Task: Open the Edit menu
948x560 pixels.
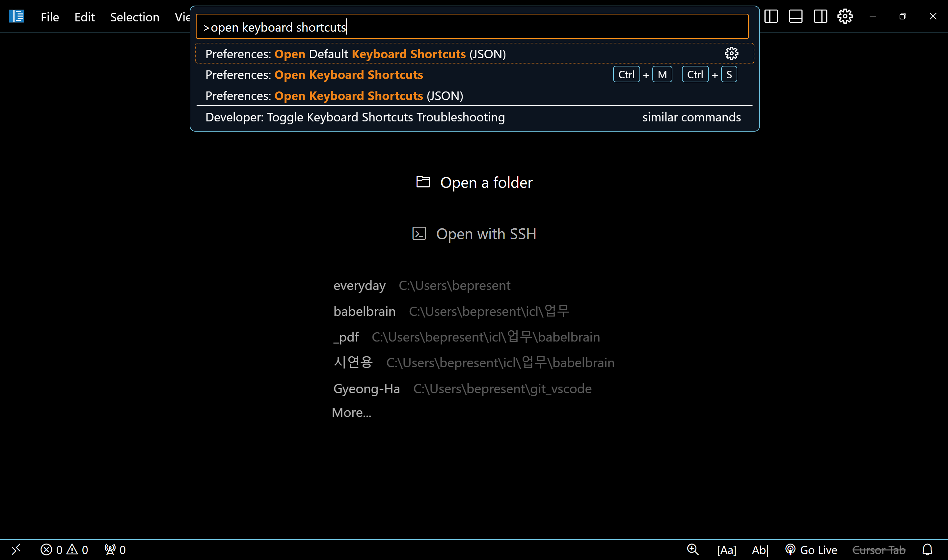Action: point(84,17)
